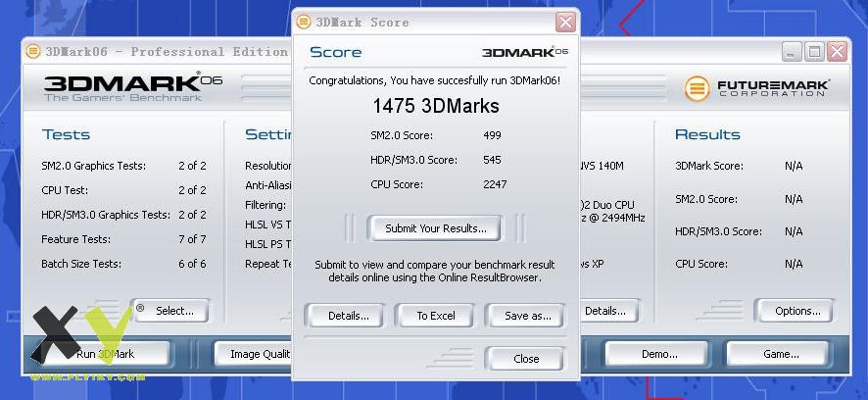
Task: Click '6 of 6' batch size value
Action: tap(192, 264)
